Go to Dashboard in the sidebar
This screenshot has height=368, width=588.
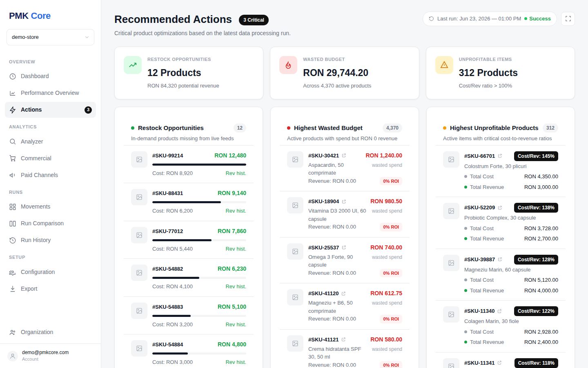[x=50, y=76]
